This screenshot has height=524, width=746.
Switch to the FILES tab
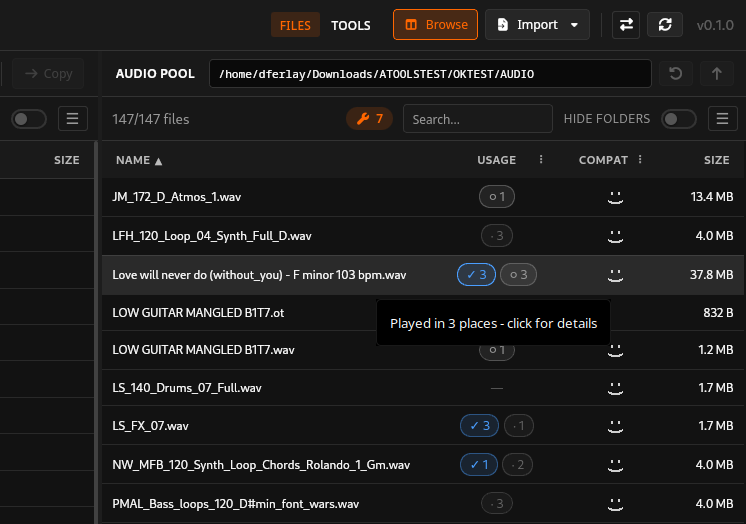coord(295,25)
